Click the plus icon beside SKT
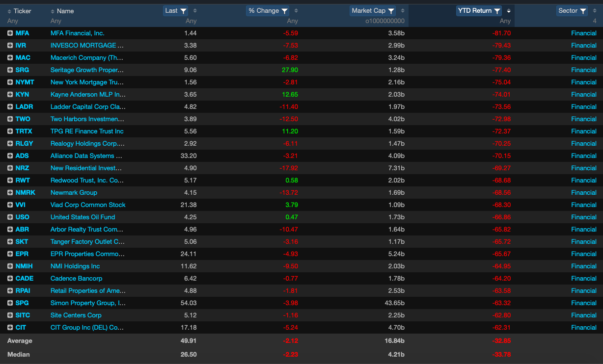The height and width of the screenshot is (364, 603). [x=10, y=241]
